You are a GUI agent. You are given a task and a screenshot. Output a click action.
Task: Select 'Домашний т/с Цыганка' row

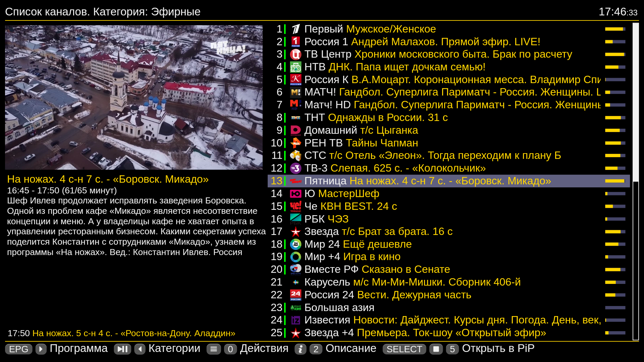coord(449,130)
